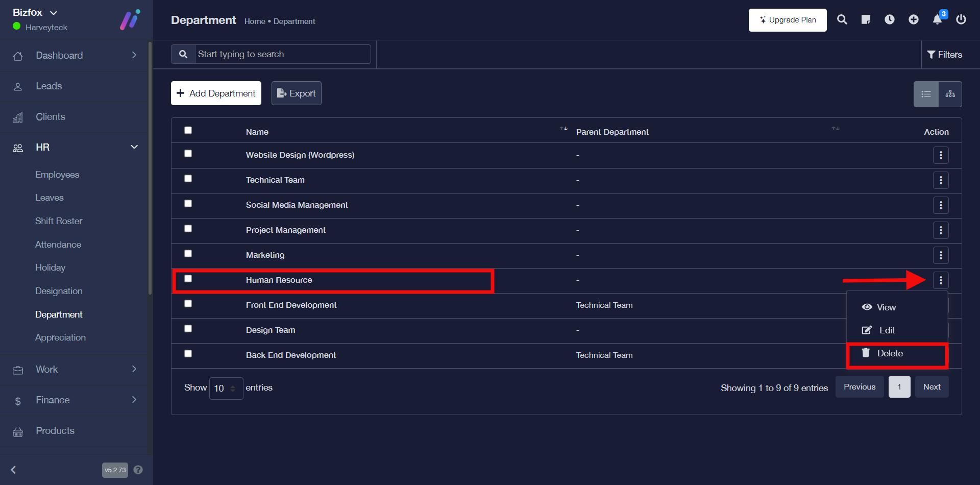Click the Add Department button
980x485 pixels.
pyautogui.click(x=216, y=93)
